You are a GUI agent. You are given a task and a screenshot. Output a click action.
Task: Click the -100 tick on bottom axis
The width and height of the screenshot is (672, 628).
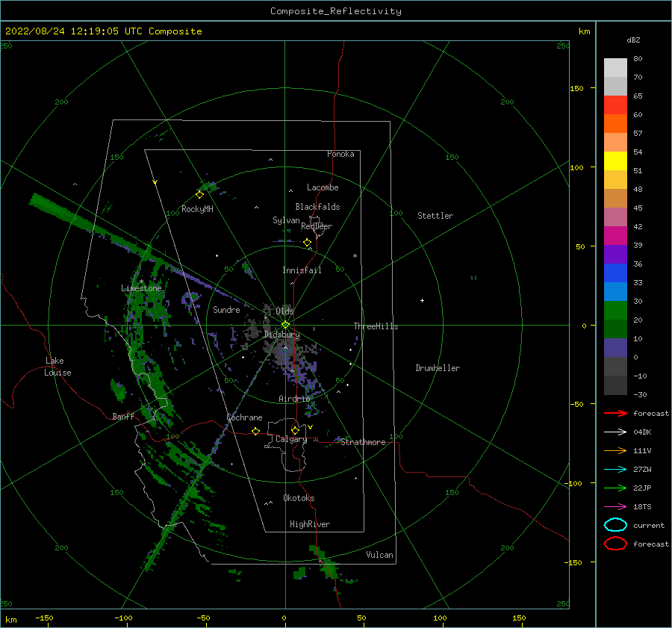(123, 618)
